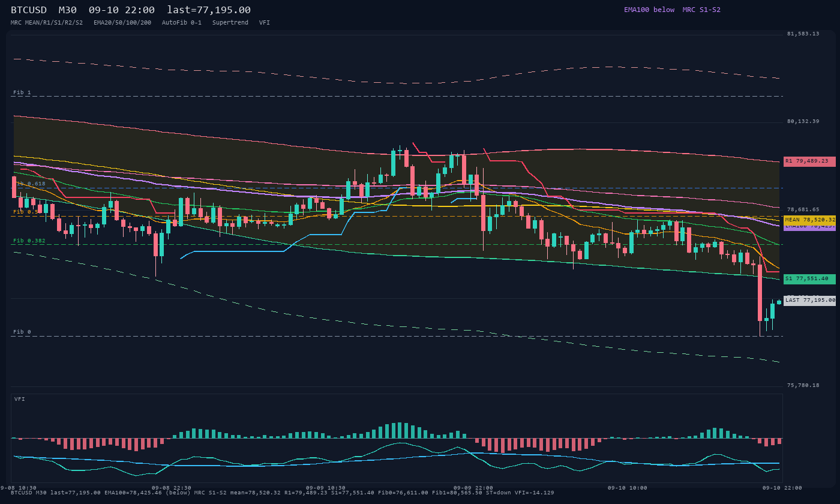Select the 'LAST 77,195.00' price tag
Image resolution: width=840 pixels, height=504 pixels.
pyautogui.click(x=809, y=301)
